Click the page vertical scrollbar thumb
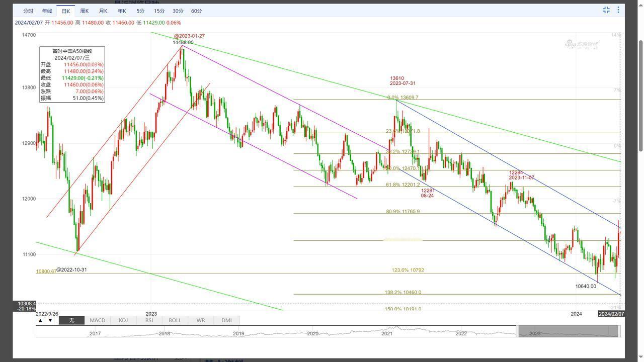644x362 pixels. point(640,95)
